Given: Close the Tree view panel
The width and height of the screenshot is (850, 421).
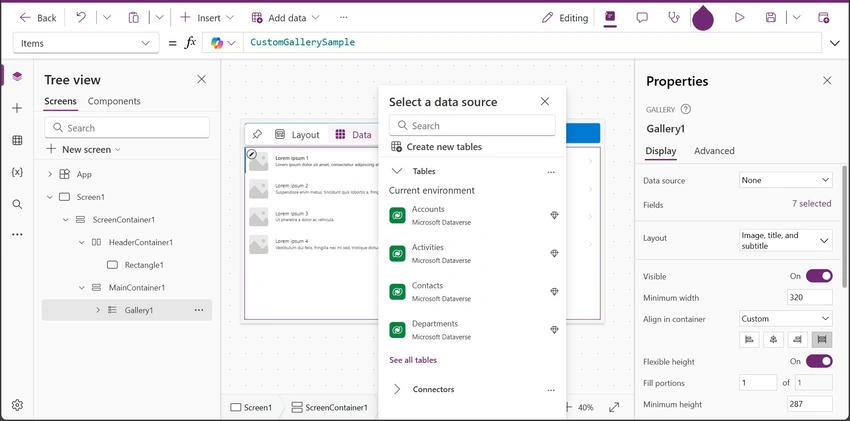Looking at the screenshot, I should [202, 80].
